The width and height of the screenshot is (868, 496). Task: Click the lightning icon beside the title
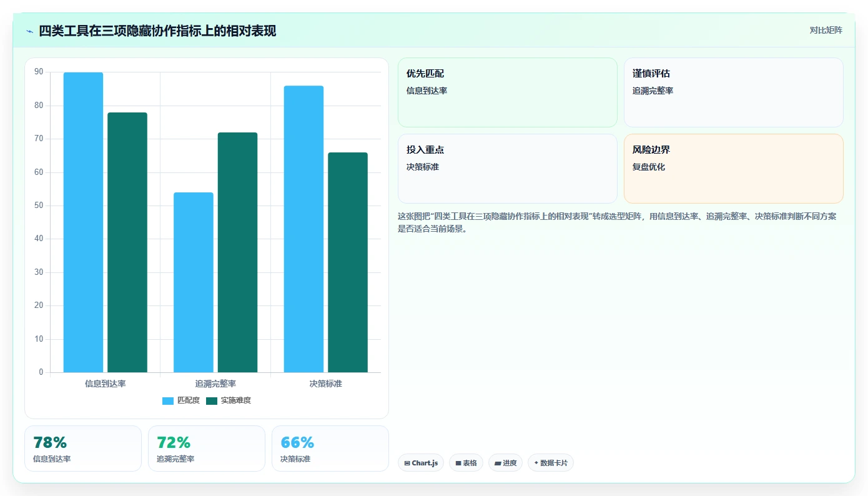[29, 31]
